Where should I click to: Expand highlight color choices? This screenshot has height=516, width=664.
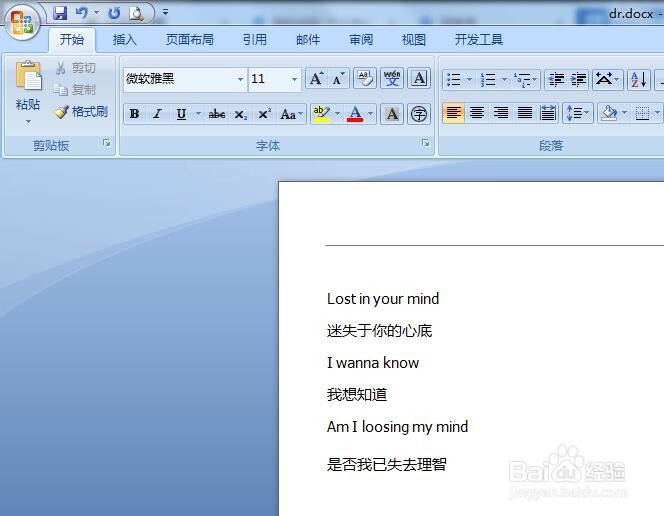[338, 113]
